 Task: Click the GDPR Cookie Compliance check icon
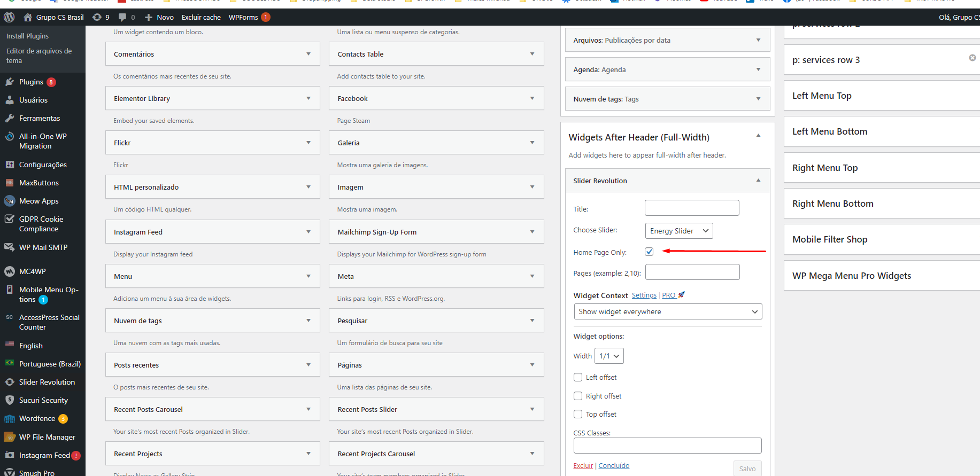[x=9, y=219]
